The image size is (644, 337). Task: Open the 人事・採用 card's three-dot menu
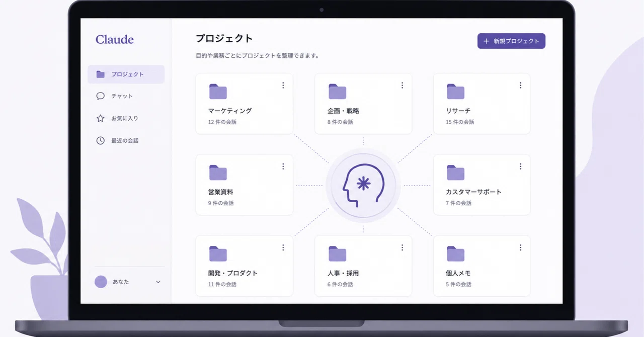tap(402, 247)
